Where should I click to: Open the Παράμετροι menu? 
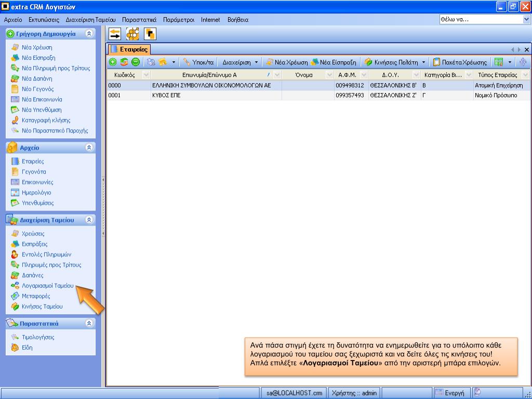tap(179, 20)
